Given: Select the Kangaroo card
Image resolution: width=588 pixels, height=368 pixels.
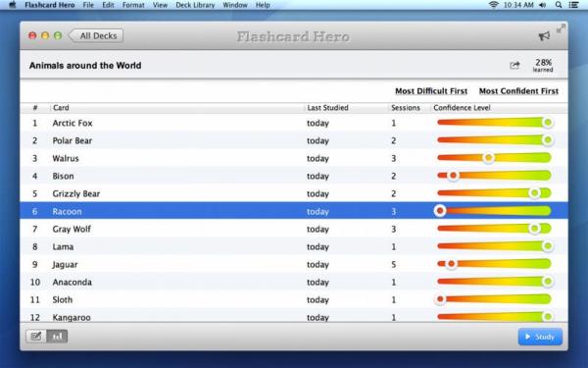Looking at the screenshot, I should tap(294, 315).
